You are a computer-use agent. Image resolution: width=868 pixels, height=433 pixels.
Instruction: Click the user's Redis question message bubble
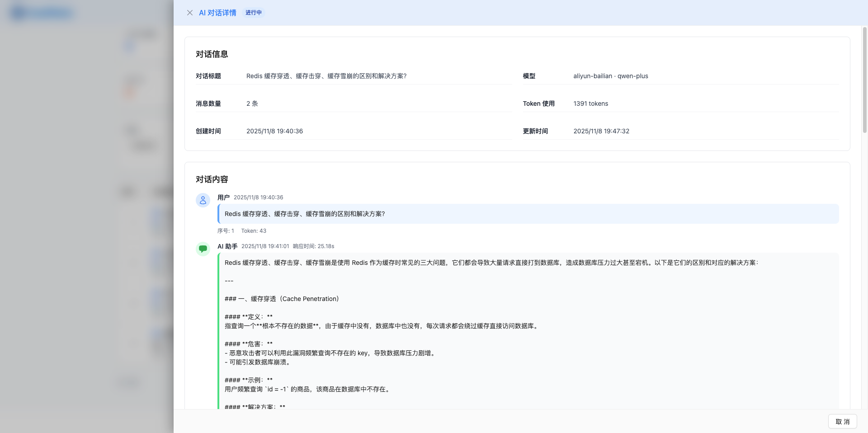(528, 214)
